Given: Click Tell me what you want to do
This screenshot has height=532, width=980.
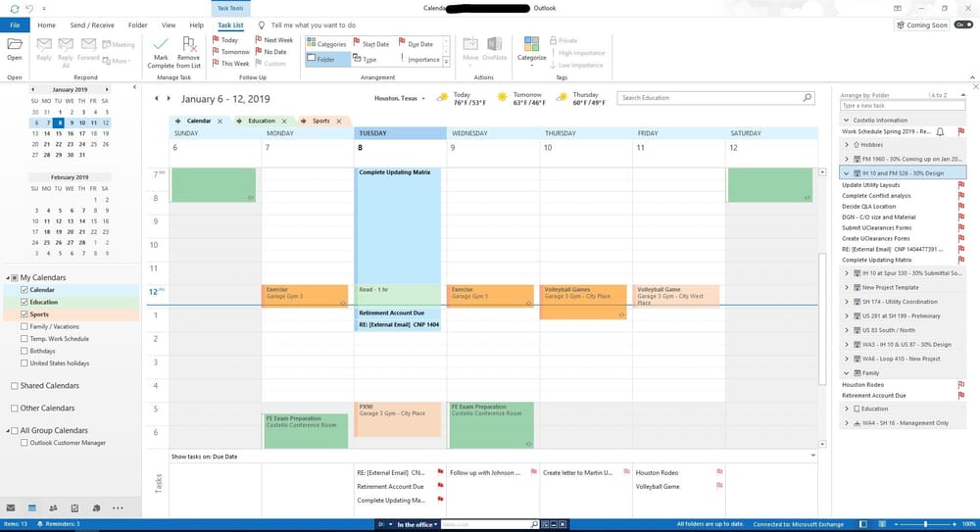Looking at the screenshot, I should (x=314, y=25).
